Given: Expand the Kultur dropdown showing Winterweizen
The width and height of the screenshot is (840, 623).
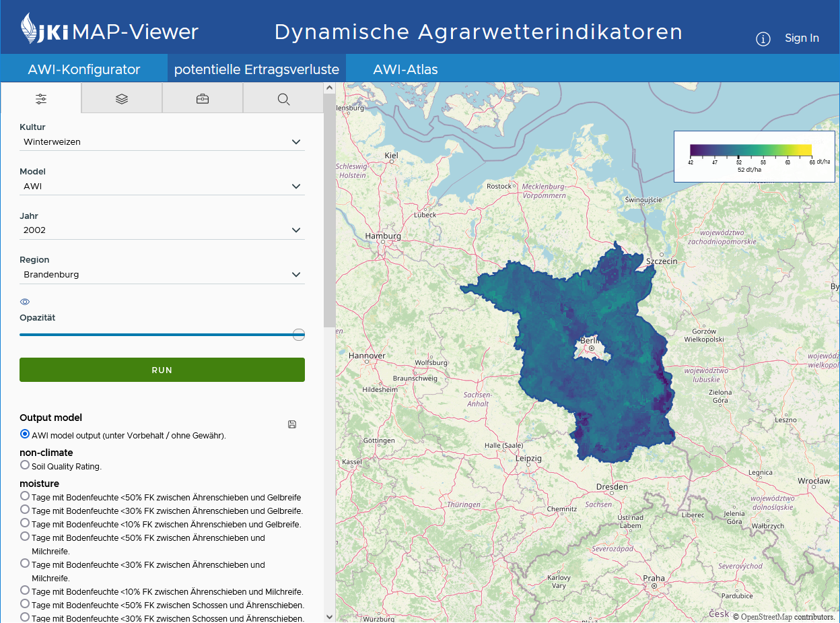Looking at the screenshot, I should point(162,142).
